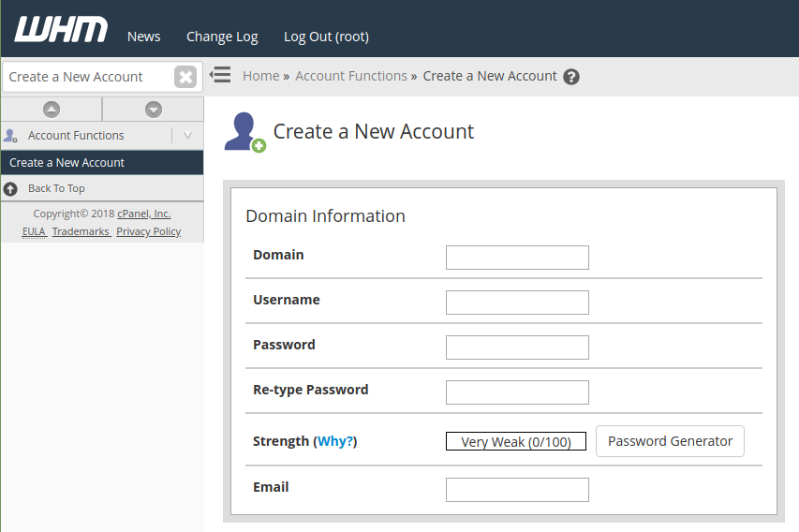Image resolution: width=799 pixels, height=532 pixels.
Task: Log out of root account
Action: pyautogui.click(x=326, y=37)
